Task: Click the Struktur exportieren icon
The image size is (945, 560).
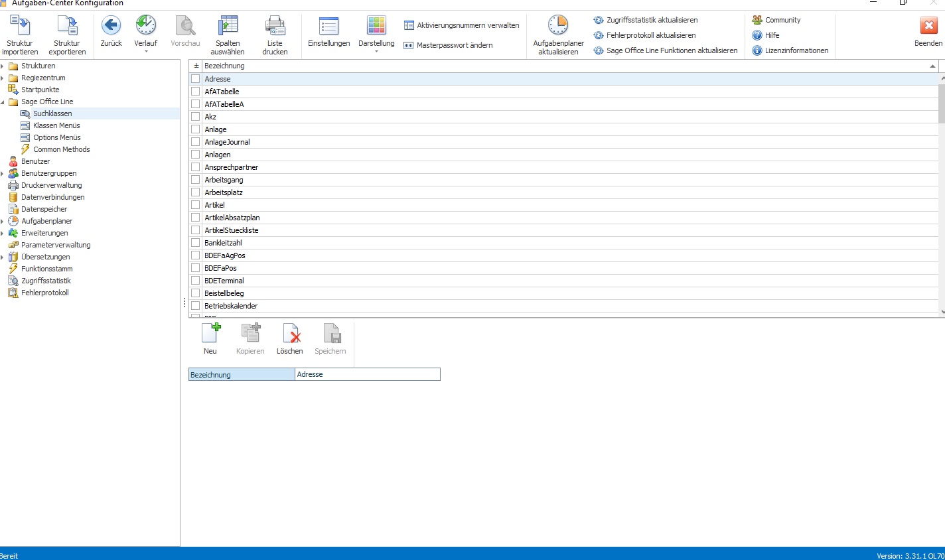Action: [x=67, y=25]
